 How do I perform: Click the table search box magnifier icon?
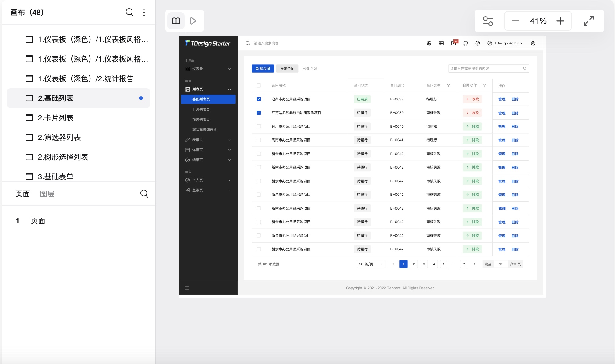pos(525,69)
